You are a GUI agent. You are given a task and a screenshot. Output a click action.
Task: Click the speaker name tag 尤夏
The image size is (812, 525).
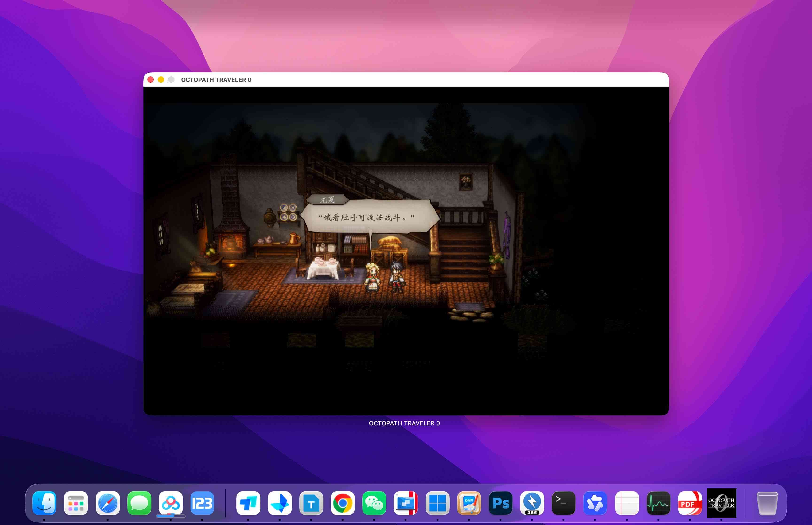coord(327,200)
